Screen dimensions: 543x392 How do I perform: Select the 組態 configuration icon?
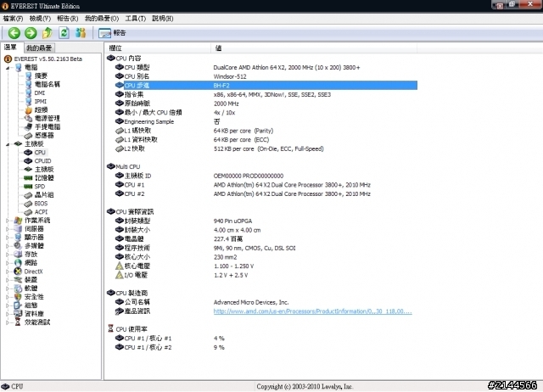[18, 305]
